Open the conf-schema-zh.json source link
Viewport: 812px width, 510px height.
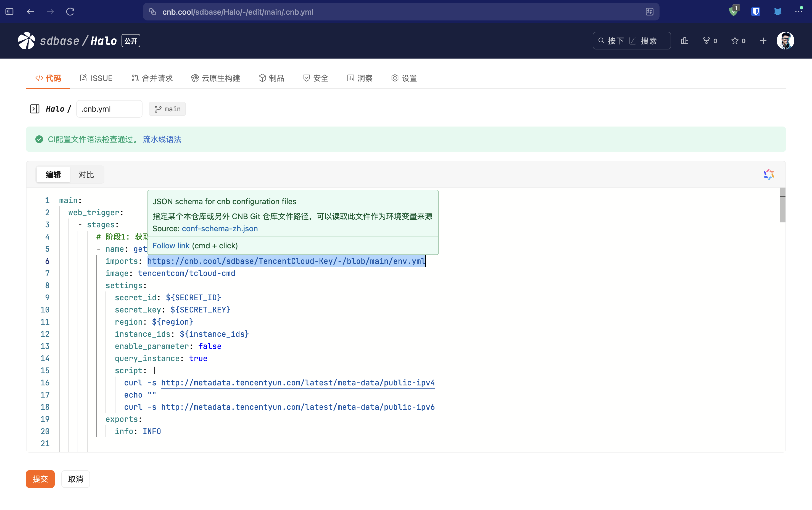click(x=220, y=229)
